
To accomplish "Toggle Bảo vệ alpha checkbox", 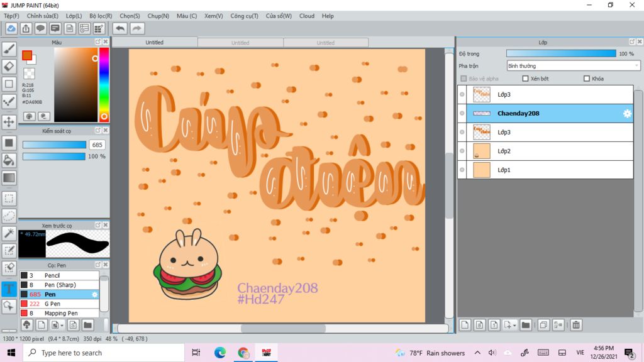I will [x=464, y=79].
